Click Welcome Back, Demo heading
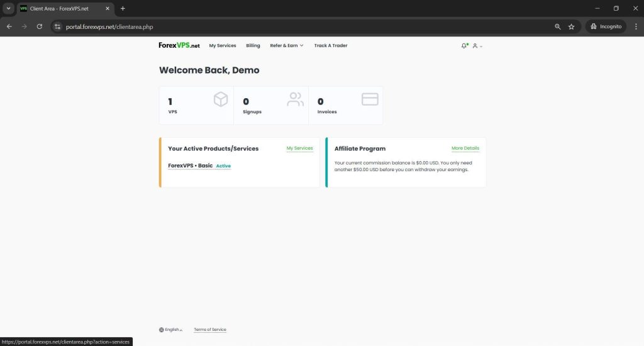 click(209, 70)
